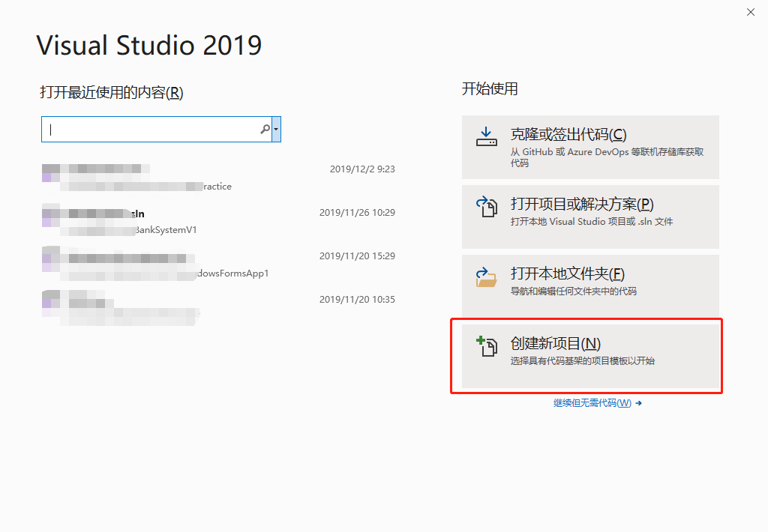Open recent item dated 2019/11/20 10:35

point(218,308)
